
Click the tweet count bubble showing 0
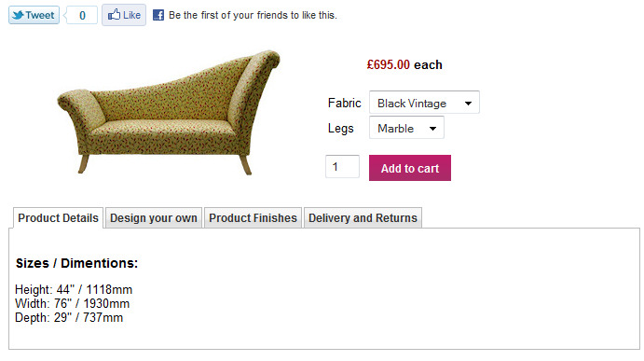(82, 15)
